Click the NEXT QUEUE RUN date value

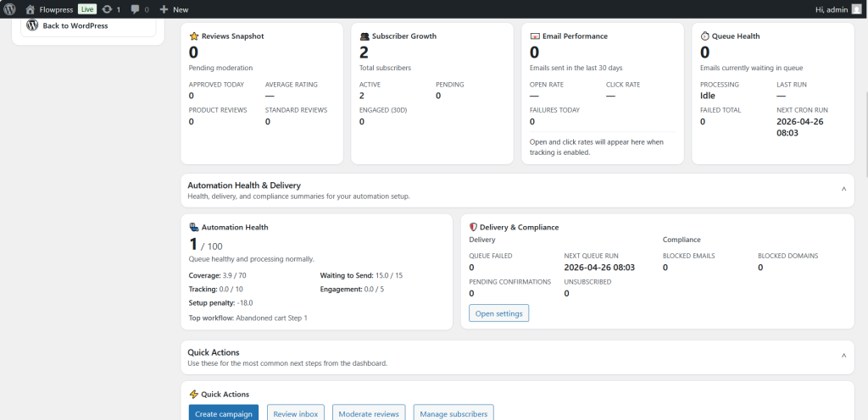click(x=599, y=268)
